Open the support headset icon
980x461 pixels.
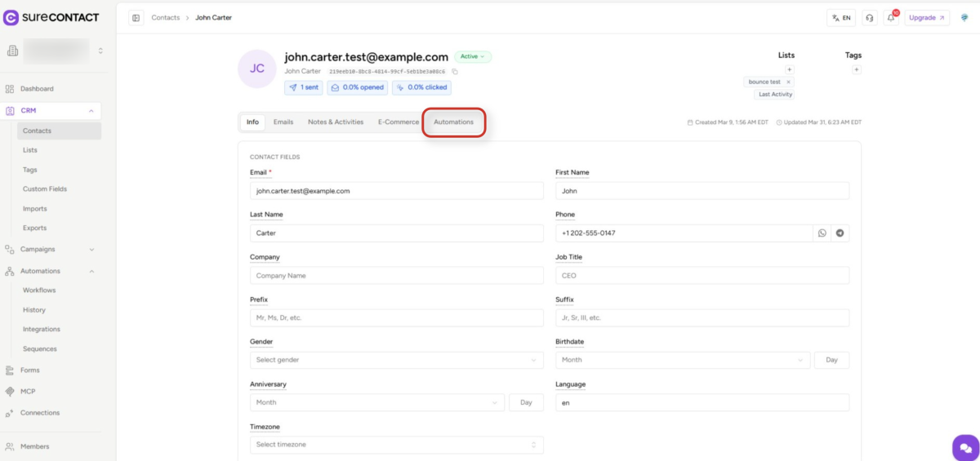[x=870, y=17]
